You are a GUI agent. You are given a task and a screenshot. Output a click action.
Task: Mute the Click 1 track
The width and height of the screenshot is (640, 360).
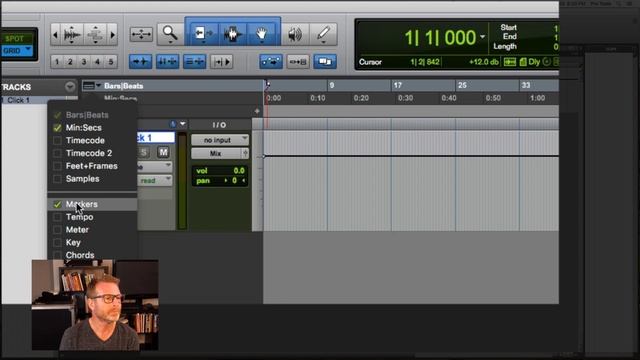[163, 152]
